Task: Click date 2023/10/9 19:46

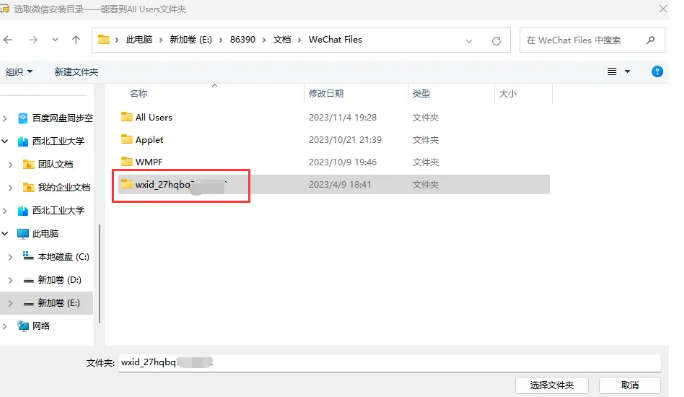Action: [x=342, y=162]
